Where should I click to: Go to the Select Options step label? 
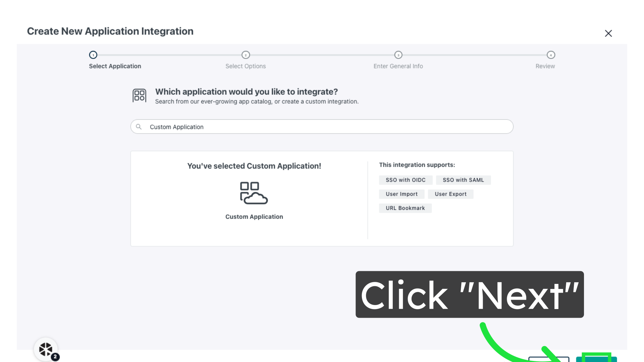pos(246,66)
